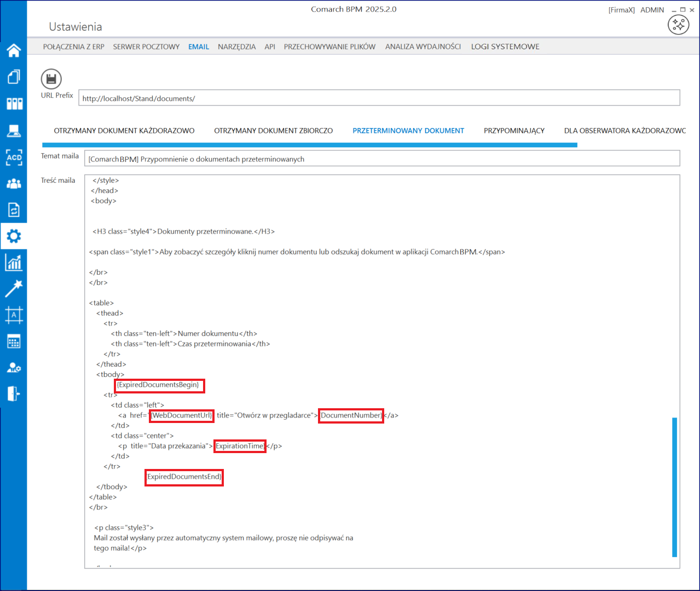Open the user settings icon in sidebar
Viewport: 700px width, 591px height.
click(14, 368)
